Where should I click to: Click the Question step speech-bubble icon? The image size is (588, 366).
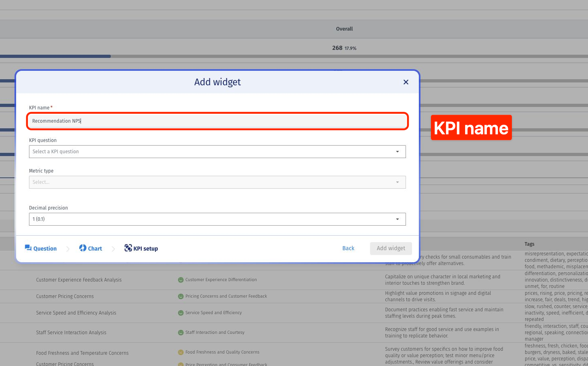[28, 248]
